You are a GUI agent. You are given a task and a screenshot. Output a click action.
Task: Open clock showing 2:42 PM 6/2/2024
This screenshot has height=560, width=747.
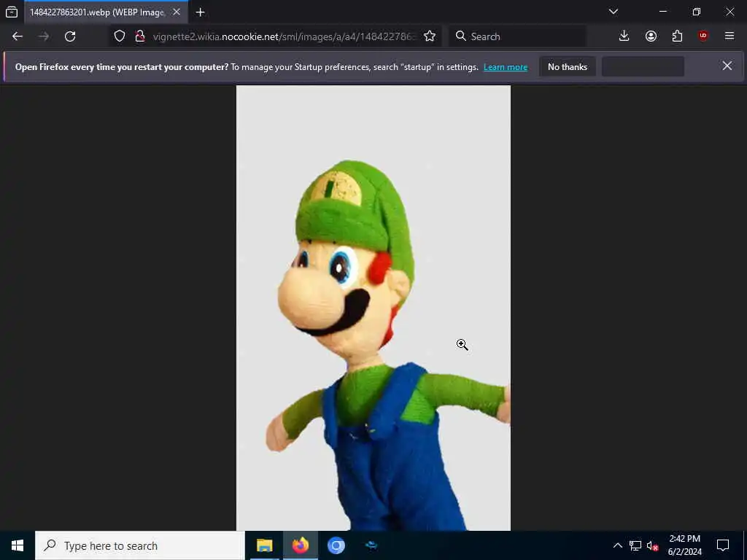point(684,545)
